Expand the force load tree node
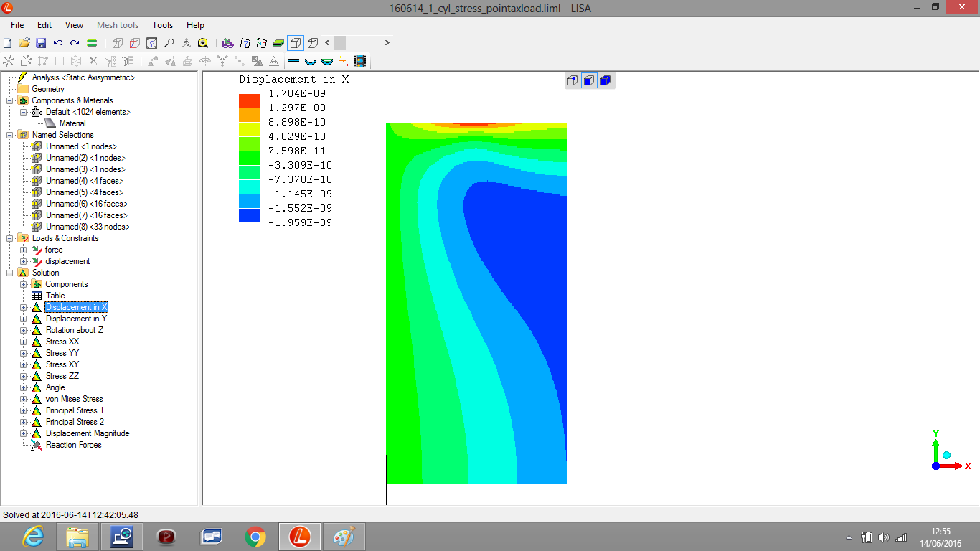Image resolution: width=980 pixels, height=551 pixels. 23,250
